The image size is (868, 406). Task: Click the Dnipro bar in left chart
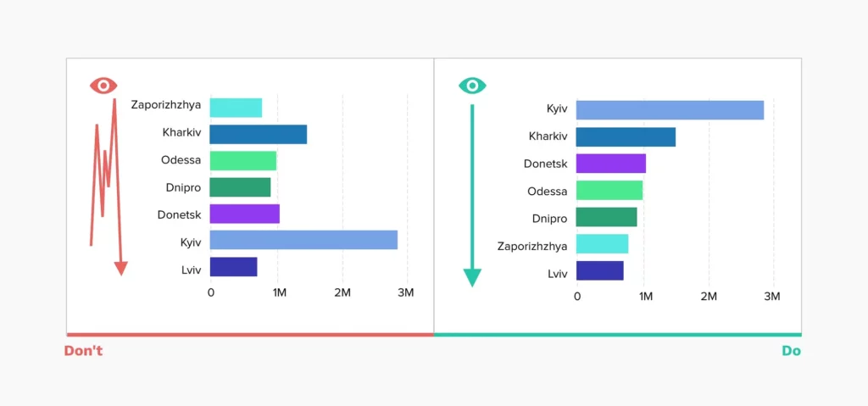(x=240, y=187)
